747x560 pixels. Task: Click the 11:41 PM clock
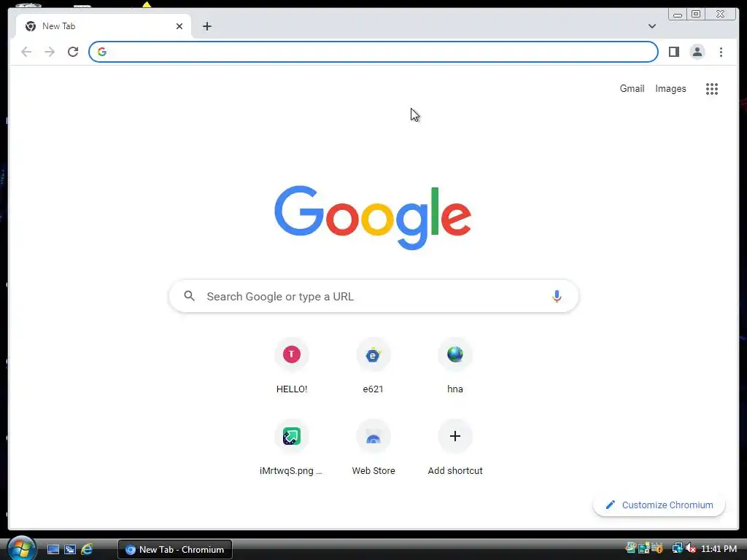[719, 549]
